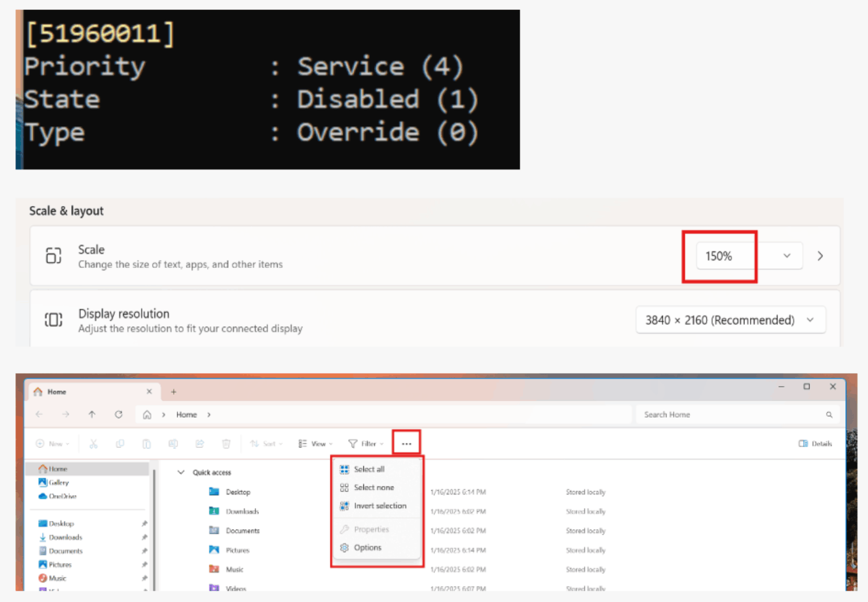
Task: Open OneDrive in the navigation sidebar
Action: click(57, 496)
